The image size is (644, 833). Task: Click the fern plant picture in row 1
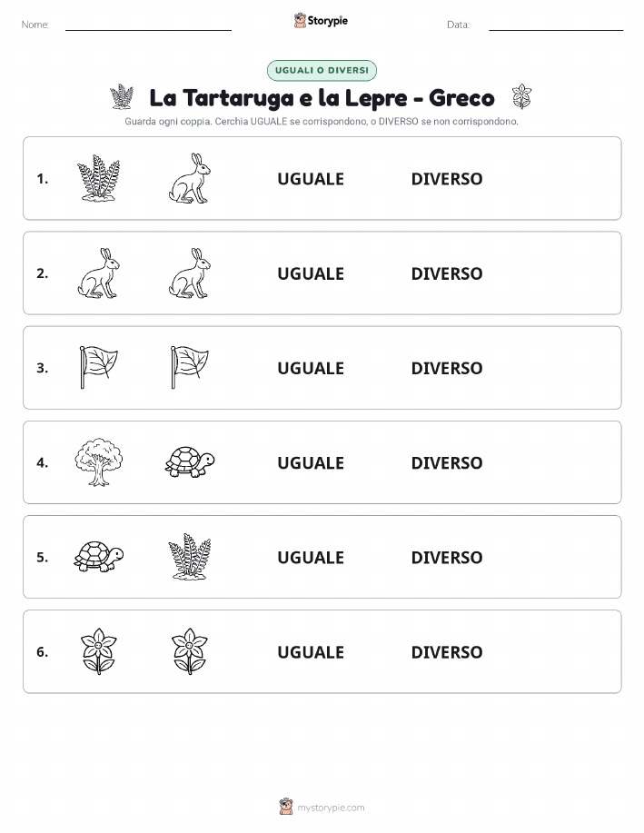click(x=98, y=178)
